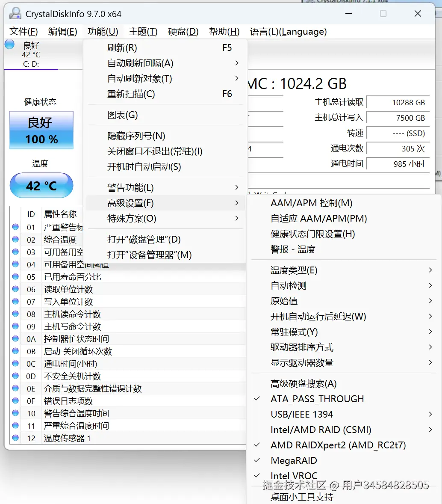Viewport: 442px width, 504px height.
Task: Click the status dot for 11 严重综合温度时间
Action: (x=15, y=425)
